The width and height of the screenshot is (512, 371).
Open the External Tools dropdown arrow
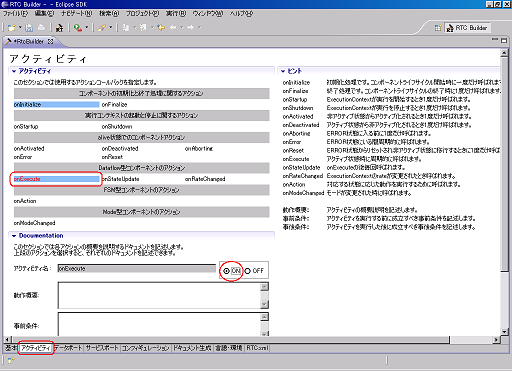(110, 28)
